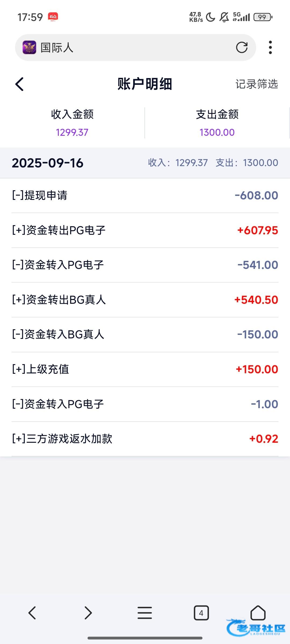
Task: Go forward with the browser bottom arrow
Action: coord(88,613)
